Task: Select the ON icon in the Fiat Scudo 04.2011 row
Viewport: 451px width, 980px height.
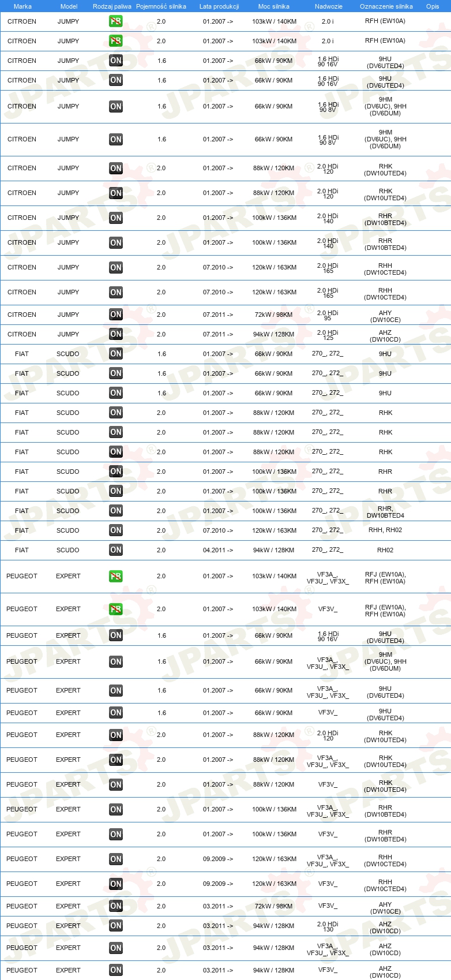Action: pos(116,550)
